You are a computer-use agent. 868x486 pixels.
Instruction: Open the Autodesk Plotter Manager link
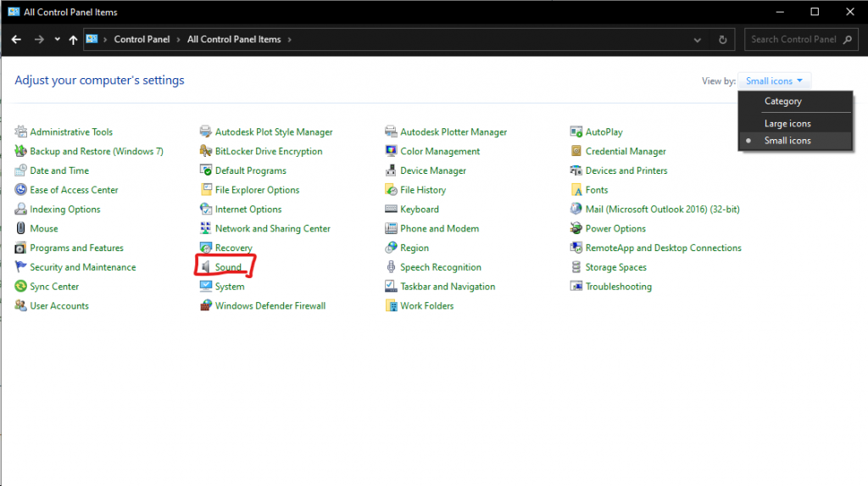(453, 132)
